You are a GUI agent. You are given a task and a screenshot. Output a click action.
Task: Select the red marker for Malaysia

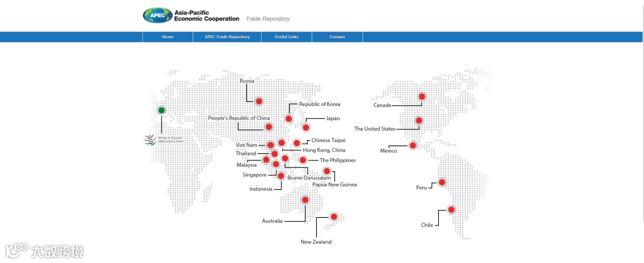(266, 159)
